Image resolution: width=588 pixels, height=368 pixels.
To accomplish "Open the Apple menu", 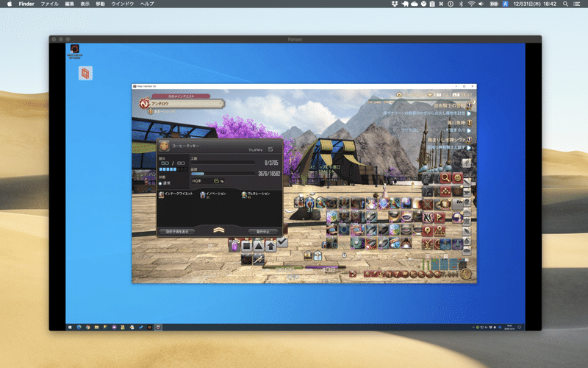I will click(10, 4).
